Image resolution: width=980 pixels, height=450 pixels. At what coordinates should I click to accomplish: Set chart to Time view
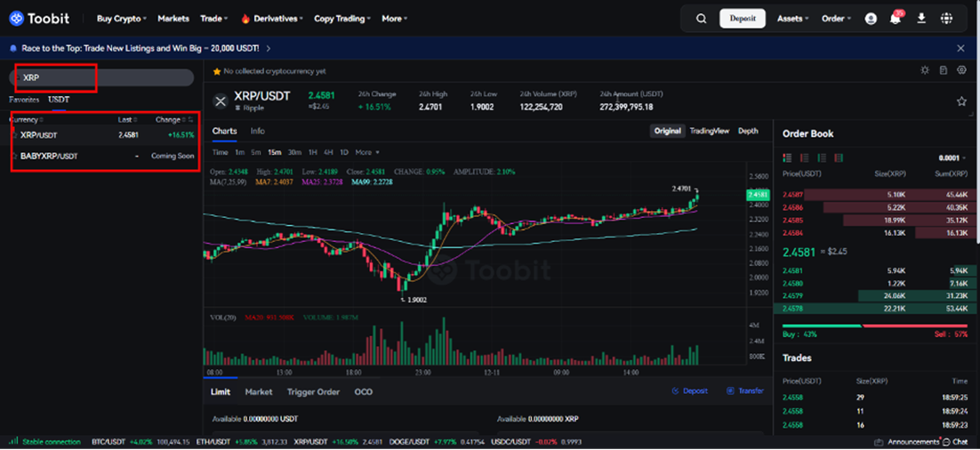[x=220, y=152]
